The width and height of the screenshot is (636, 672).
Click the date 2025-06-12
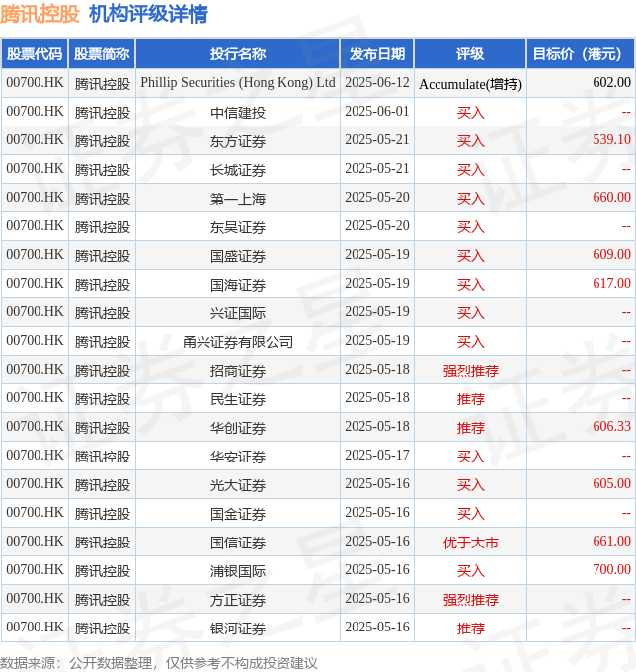coord(377,83)
